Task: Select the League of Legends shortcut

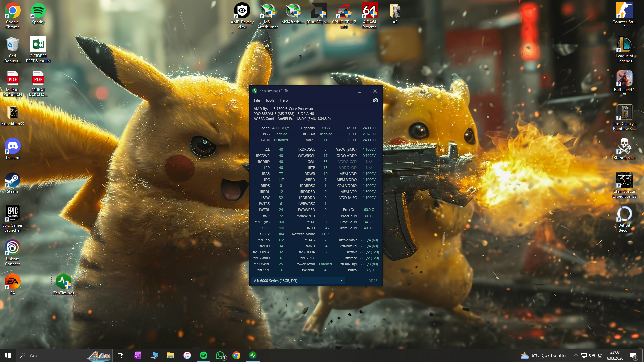Action: coord(624,50)
